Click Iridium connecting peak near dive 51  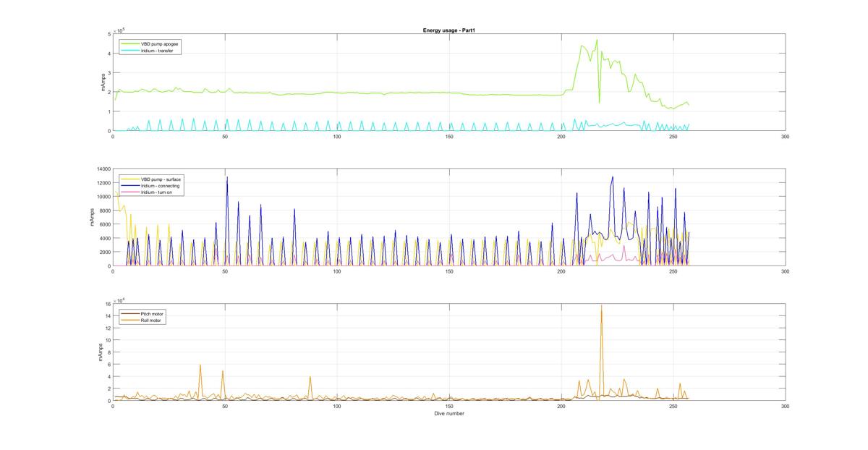point(227,178)
